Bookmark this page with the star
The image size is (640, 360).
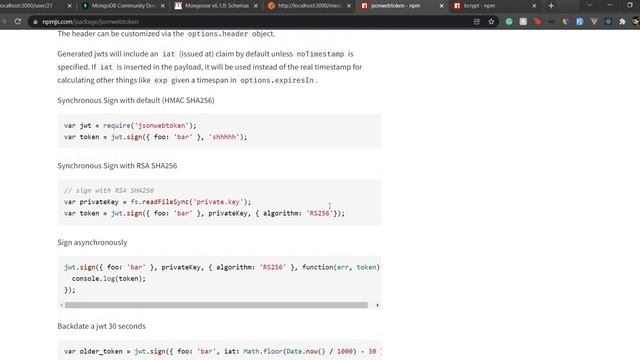pos(491,22)
